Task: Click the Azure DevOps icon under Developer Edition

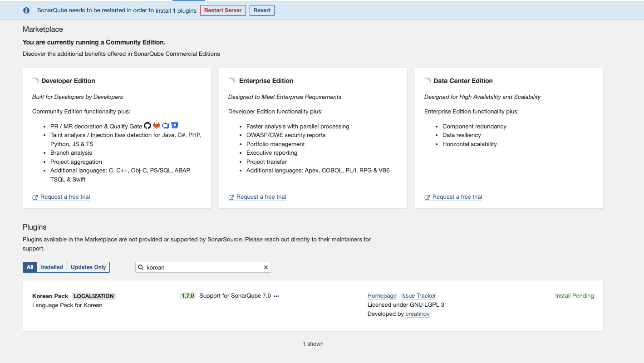Action: (166, 126)
